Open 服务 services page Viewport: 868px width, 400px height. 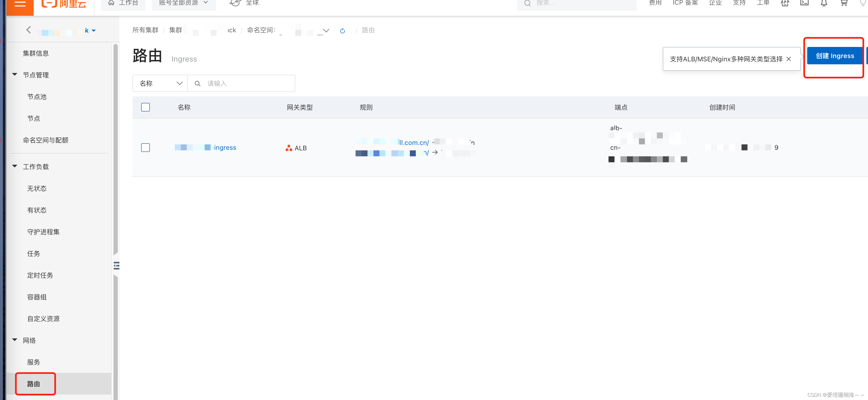coord(33,362)
